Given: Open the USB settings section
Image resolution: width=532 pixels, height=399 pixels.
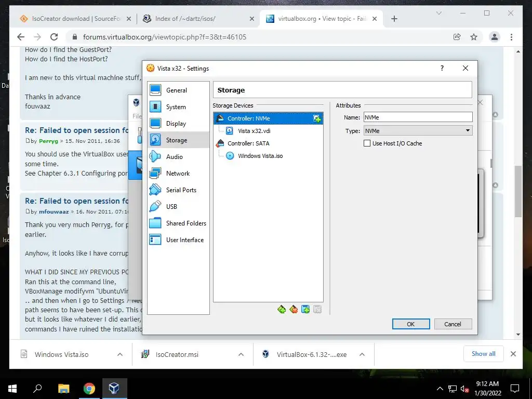Looking at the screenshot, I should coord(179,207).
